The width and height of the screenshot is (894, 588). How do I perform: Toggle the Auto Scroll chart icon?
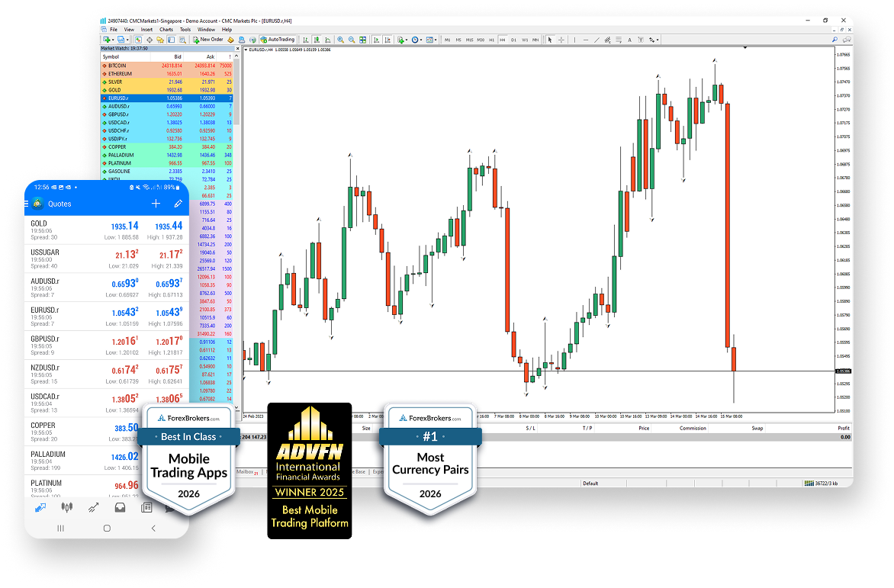click(x=376, y=40)
